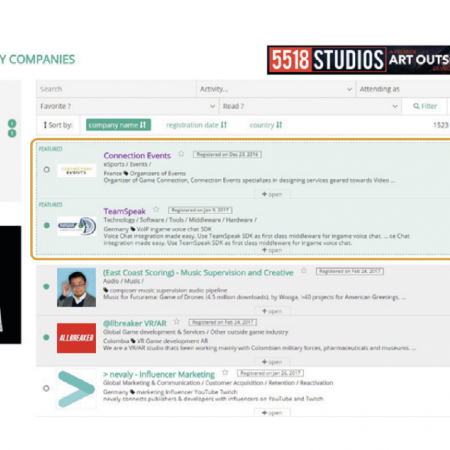450x450 pixels.
Task: Open Connection Events company link
Action: pos(137,155)
